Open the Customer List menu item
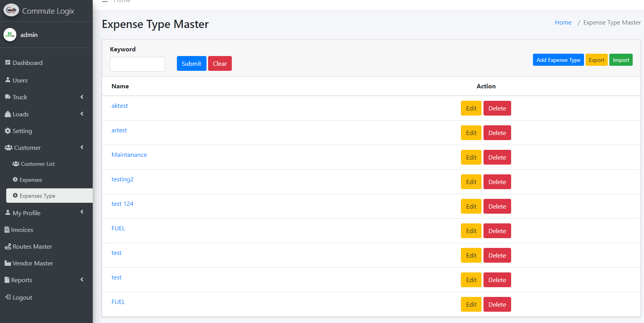 [x=37, y=164]
